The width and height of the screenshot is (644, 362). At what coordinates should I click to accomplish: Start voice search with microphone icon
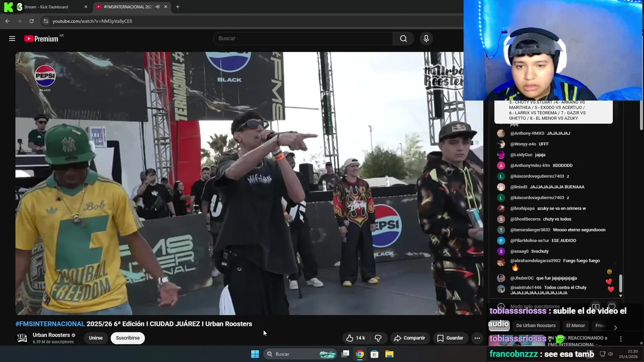426,39
